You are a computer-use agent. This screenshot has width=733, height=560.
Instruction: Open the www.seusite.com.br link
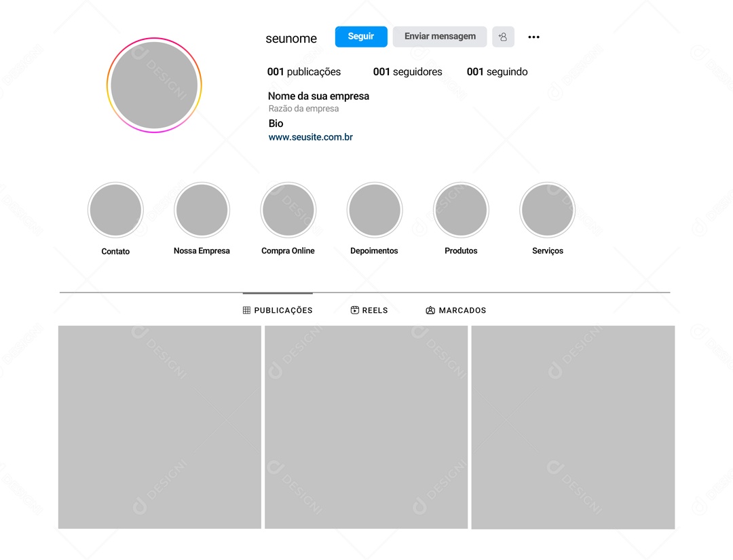[311, 137]
